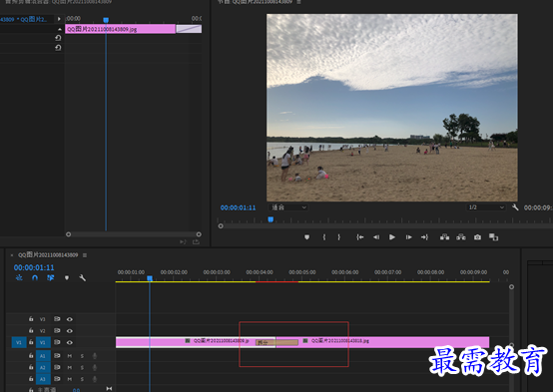Click the Lift button

(444, 237)
